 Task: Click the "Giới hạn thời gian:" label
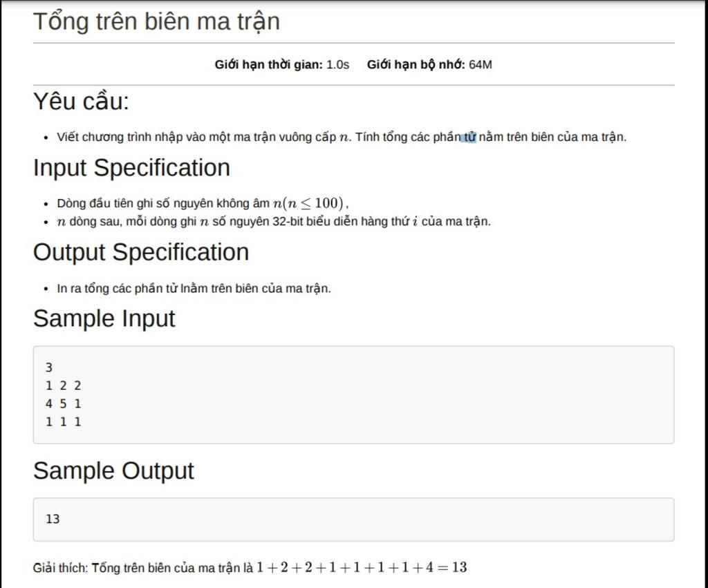click(268, 65)
